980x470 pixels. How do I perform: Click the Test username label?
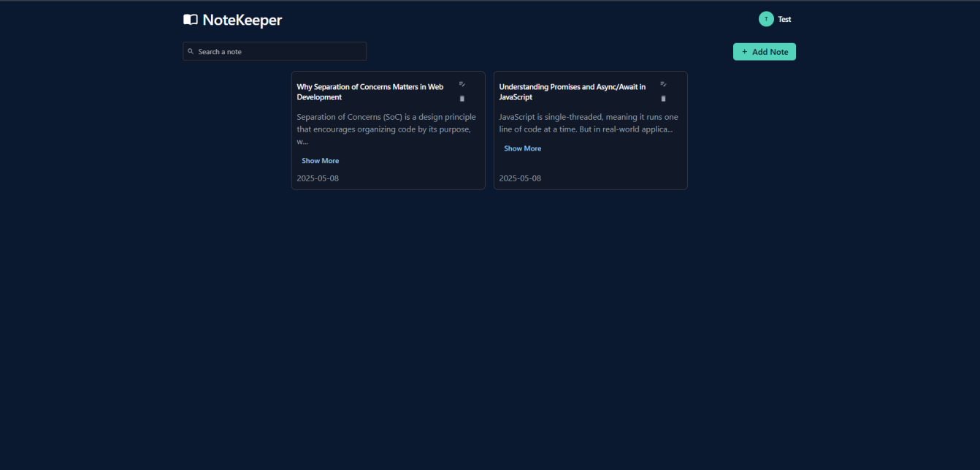(x=784, y=20)
